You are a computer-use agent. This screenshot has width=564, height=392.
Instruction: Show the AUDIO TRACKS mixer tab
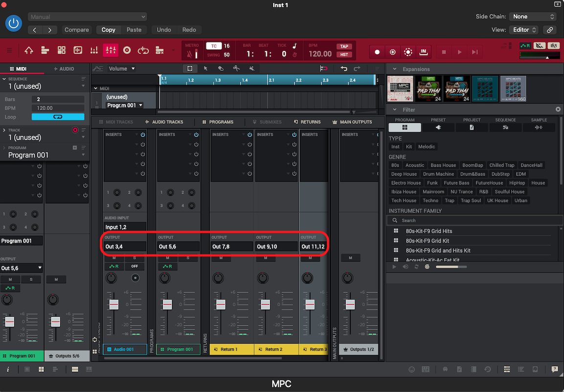pyautogui.click(x=164, y=122)
